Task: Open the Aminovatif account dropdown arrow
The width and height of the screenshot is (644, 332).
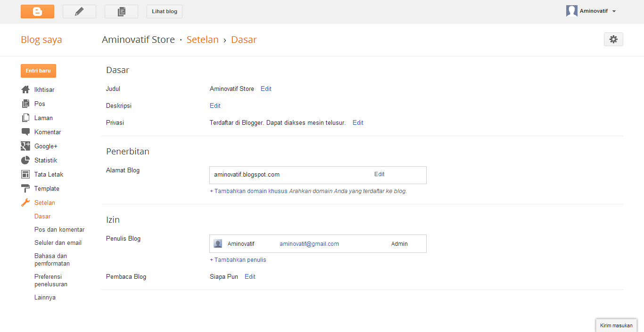Action: 614,11
